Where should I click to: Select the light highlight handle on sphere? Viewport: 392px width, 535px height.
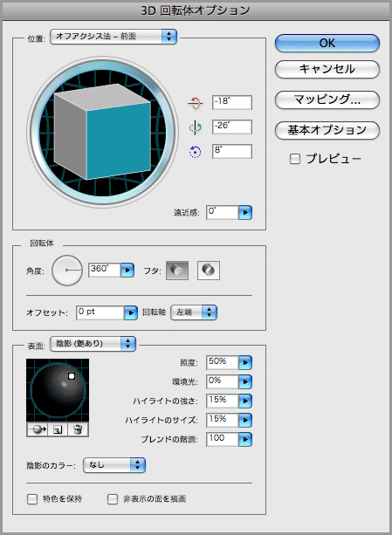(72, 376)
